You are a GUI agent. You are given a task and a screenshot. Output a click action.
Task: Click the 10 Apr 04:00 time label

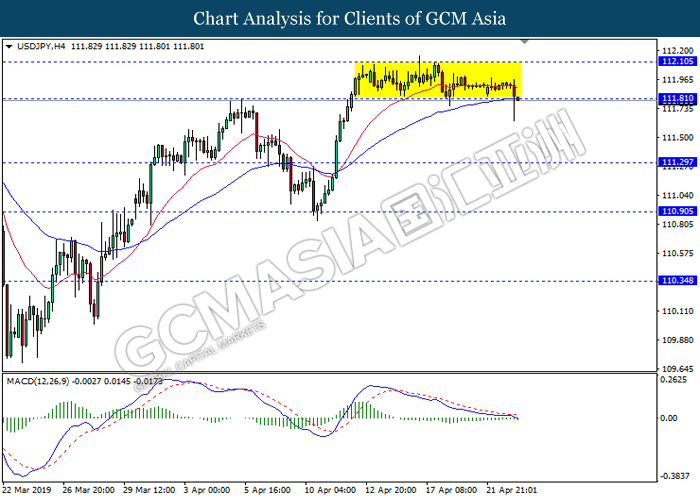coord(330,490)
